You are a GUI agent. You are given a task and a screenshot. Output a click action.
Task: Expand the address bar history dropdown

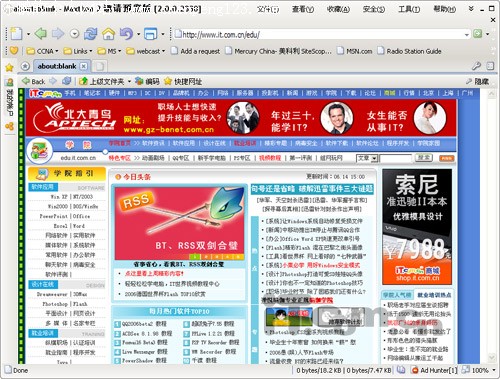tap(467, 34)
